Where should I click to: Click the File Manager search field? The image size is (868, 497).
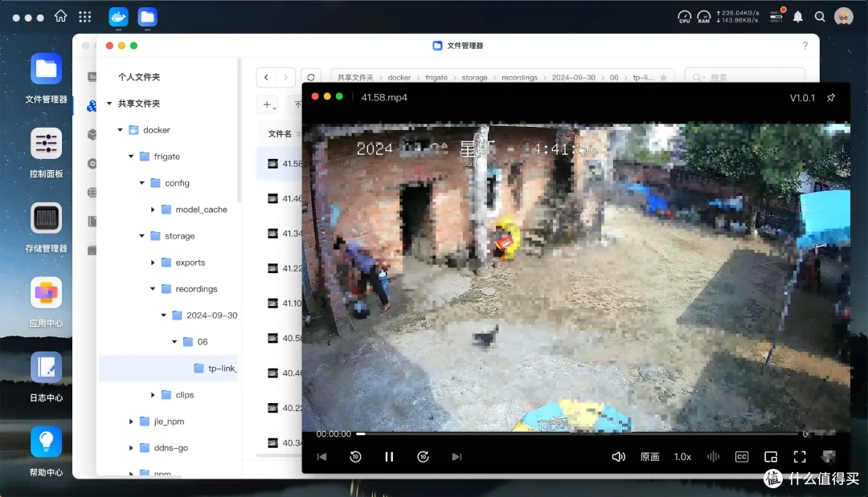pos(744,77)
